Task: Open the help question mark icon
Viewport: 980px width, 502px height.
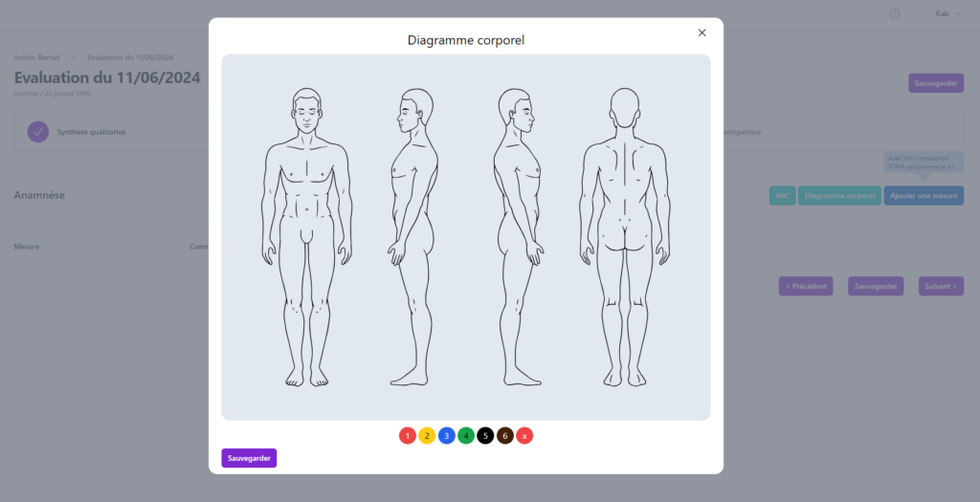Action: pos(895,13)
